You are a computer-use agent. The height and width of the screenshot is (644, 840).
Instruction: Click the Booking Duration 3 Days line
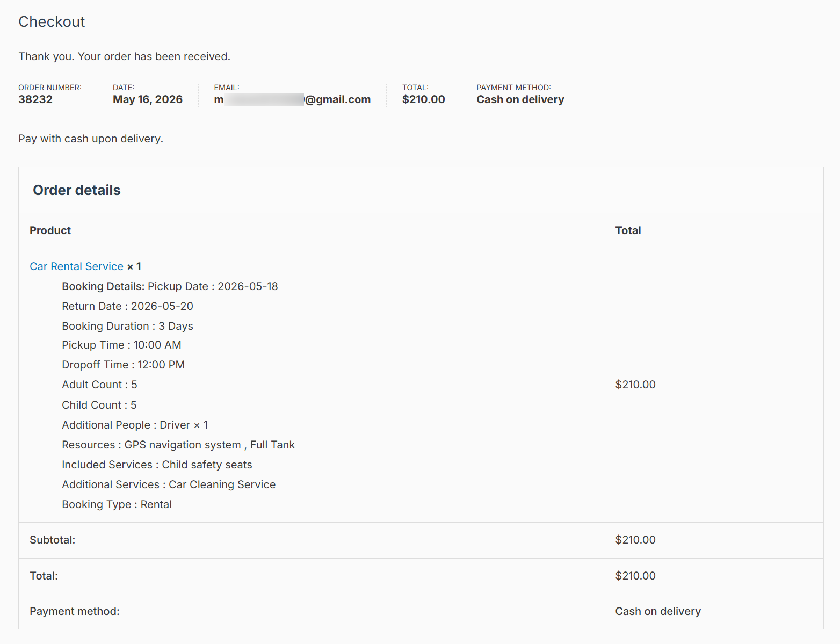click(x=127, y=326)
